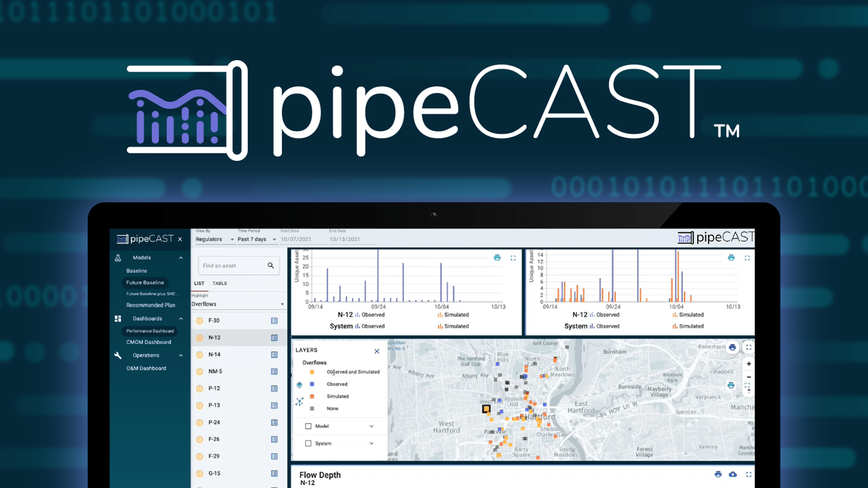The image size is (868, 488).
Task: Expand the System layer chevron
Action: 372,444
